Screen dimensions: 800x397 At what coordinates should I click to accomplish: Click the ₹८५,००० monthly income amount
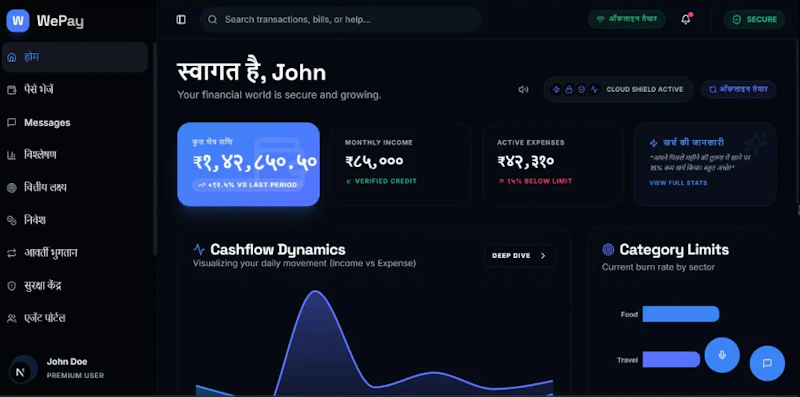374,161
